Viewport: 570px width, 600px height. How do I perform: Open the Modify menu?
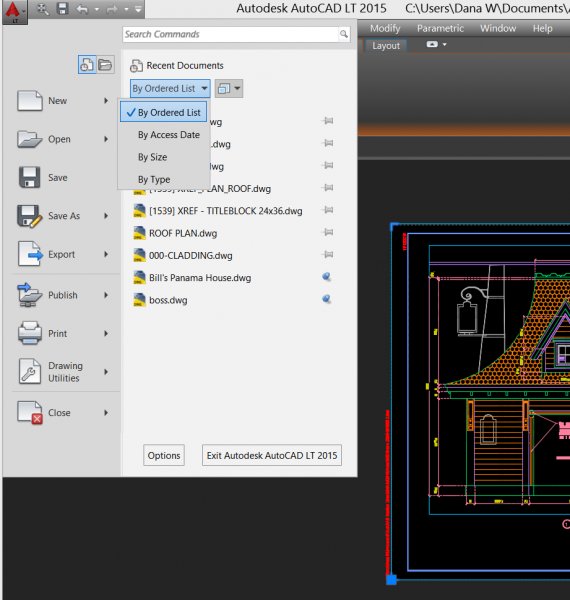tap(385, 28)
